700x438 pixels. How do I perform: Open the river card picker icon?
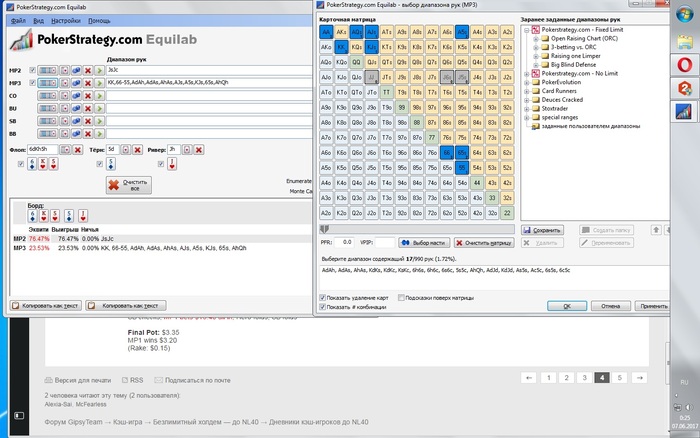187,150
